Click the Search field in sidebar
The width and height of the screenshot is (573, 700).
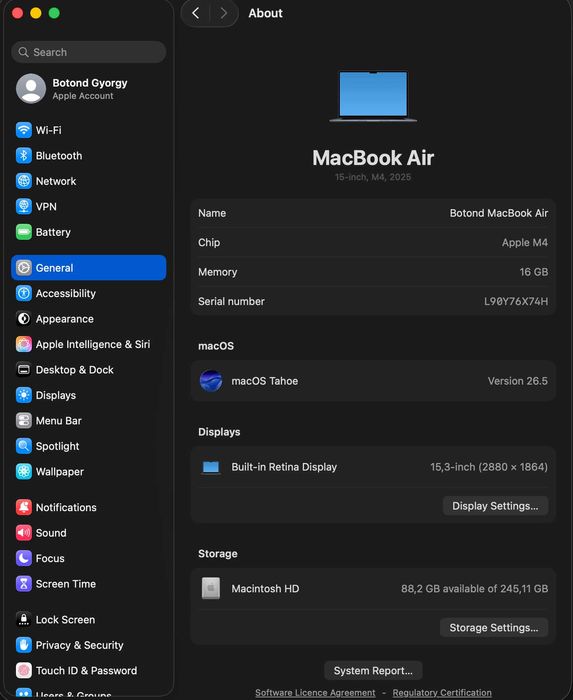[89, 52]
